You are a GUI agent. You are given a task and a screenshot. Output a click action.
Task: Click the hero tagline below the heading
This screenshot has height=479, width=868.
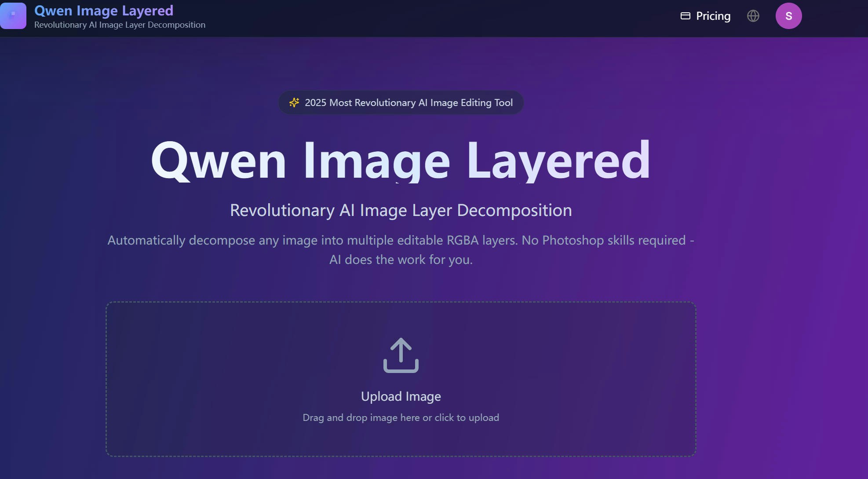pyautogui.click(x=400, y=210)
